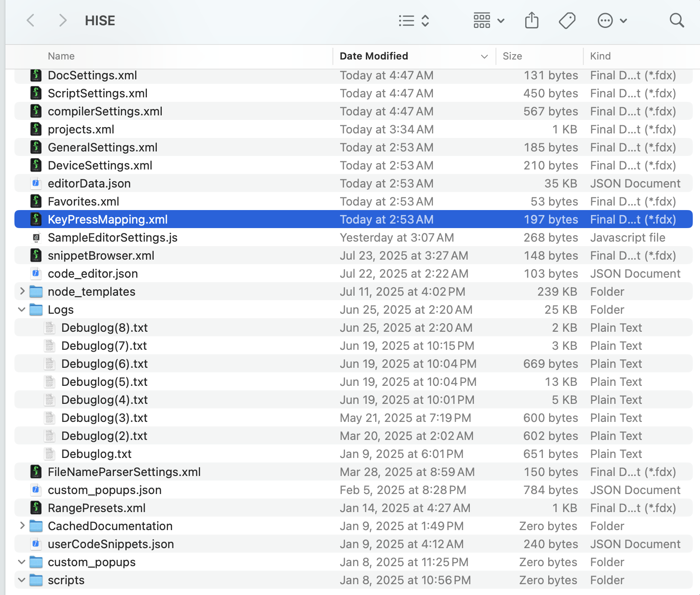700x595 pixels.
Task: Select the scripts folder name
Action: (x=66, y=580)
